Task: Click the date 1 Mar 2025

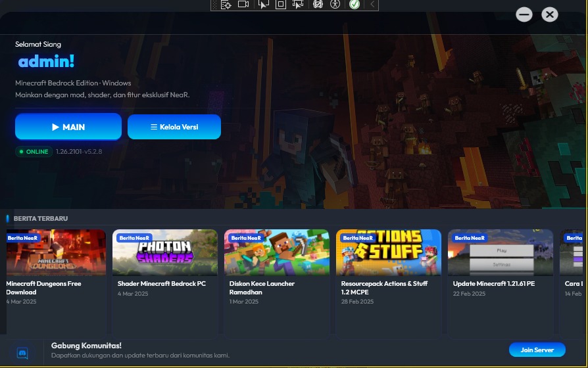Action: (244, 301)
